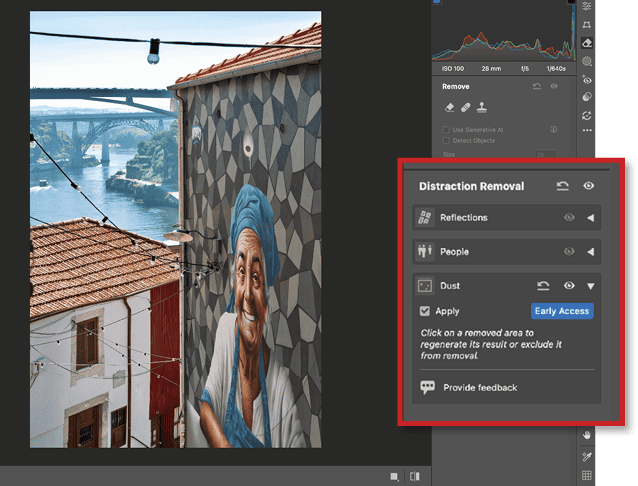The height and width of the screenshot is (486, 638).
Task: Toggle the Apply checkbox under Dust
Action: (x=425, y=311)
